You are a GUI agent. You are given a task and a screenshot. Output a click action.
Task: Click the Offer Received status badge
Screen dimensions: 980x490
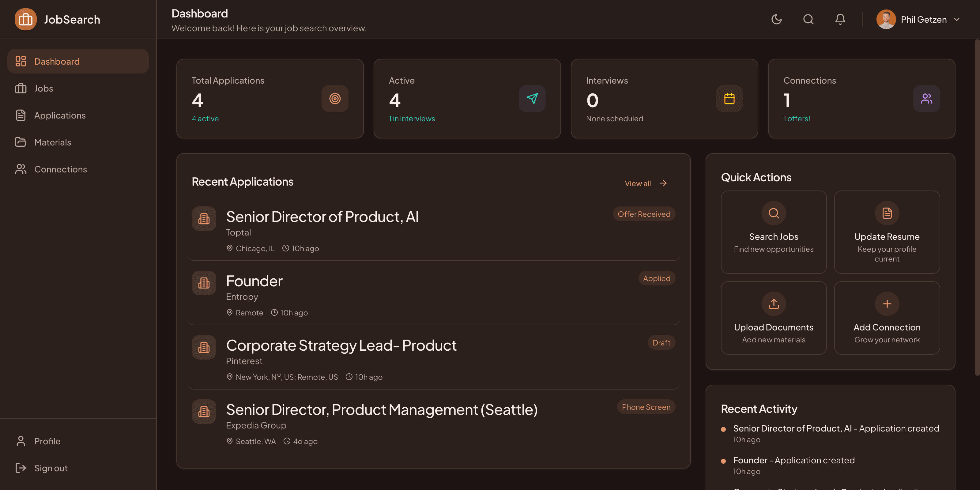click(644, 214)
